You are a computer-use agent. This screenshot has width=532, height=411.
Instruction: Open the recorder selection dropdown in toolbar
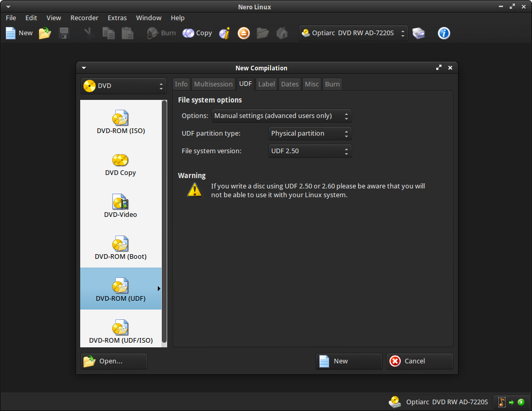tap(353, 33)
